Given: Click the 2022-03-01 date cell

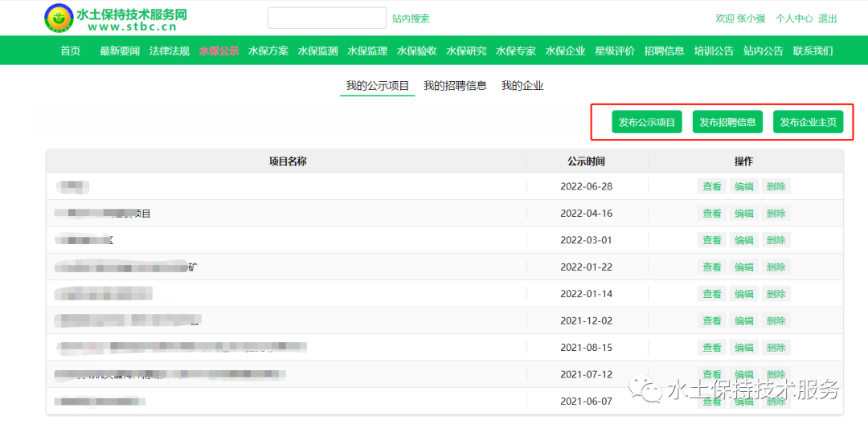Looking at the screenshot, I should click(586, 240).
